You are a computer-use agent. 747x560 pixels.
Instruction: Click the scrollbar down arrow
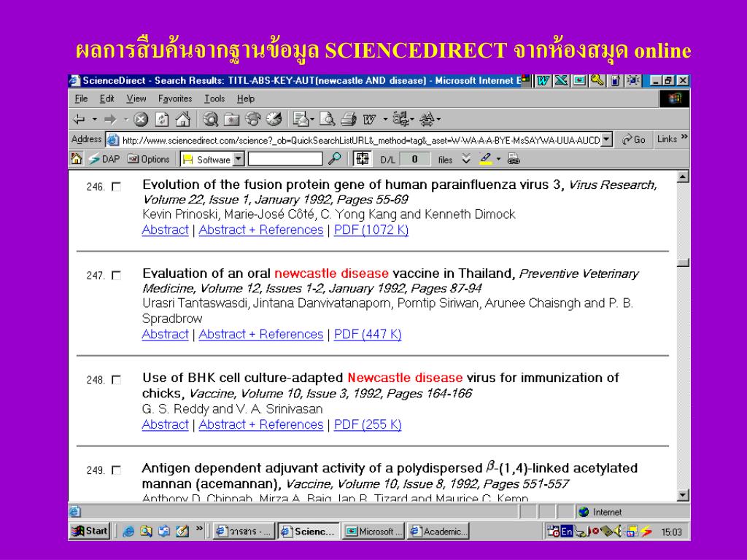[683, 495]
